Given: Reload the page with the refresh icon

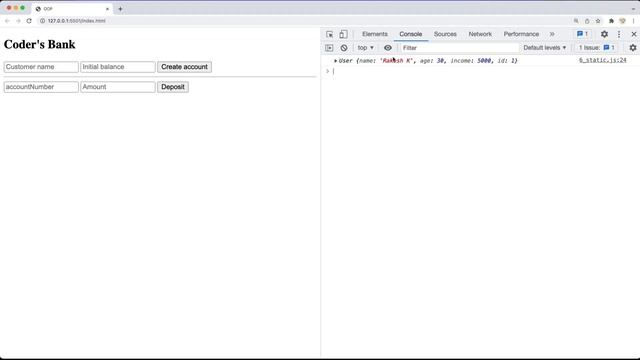Looking at the screenshot, I should point(29,21).
